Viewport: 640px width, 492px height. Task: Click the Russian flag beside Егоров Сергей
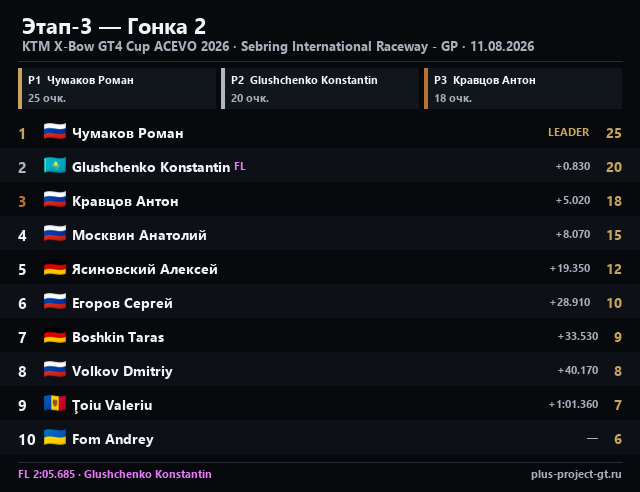[x=55, y=302]
